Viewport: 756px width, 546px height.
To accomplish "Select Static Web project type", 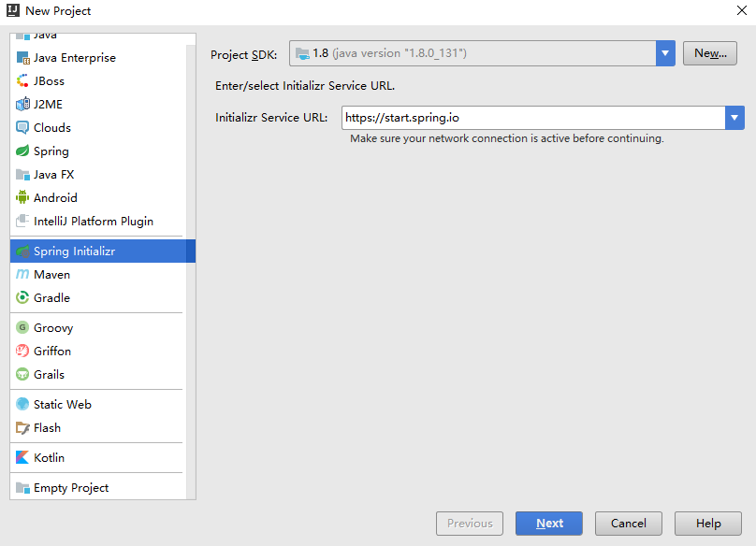I will [98, 404].
